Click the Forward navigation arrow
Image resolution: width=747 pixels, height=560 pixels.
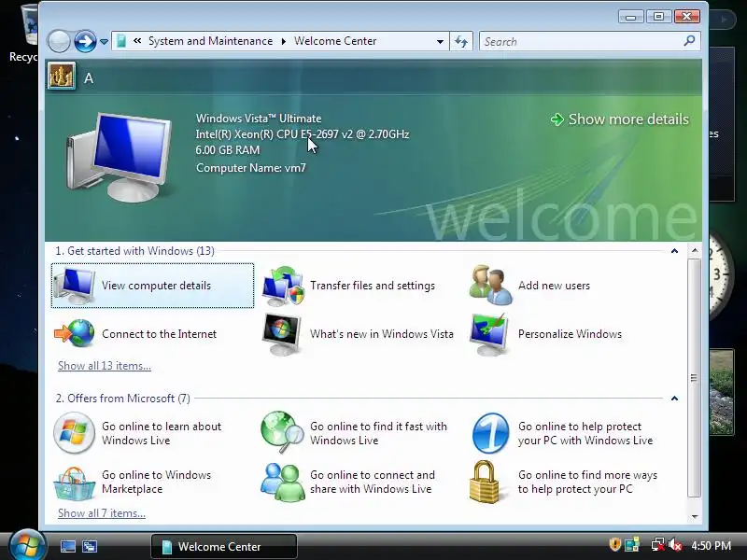point(85,41)
